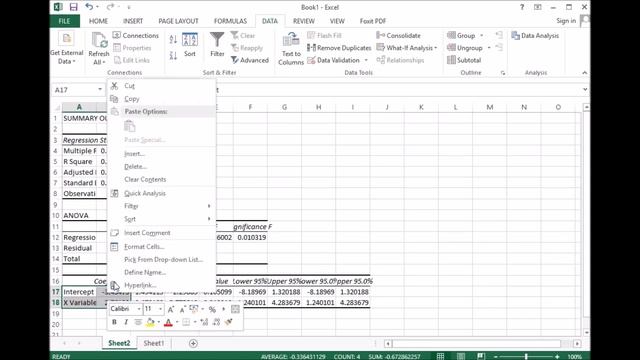Screen dimensions: 640x360
Task: Pick red font color swatch
Action: tap(168, 322)
